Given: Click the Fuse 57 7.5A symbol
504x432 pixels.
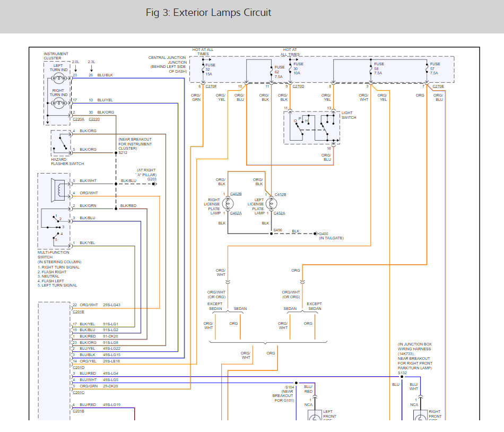Looking at the screenshot, I should (427, 68).
